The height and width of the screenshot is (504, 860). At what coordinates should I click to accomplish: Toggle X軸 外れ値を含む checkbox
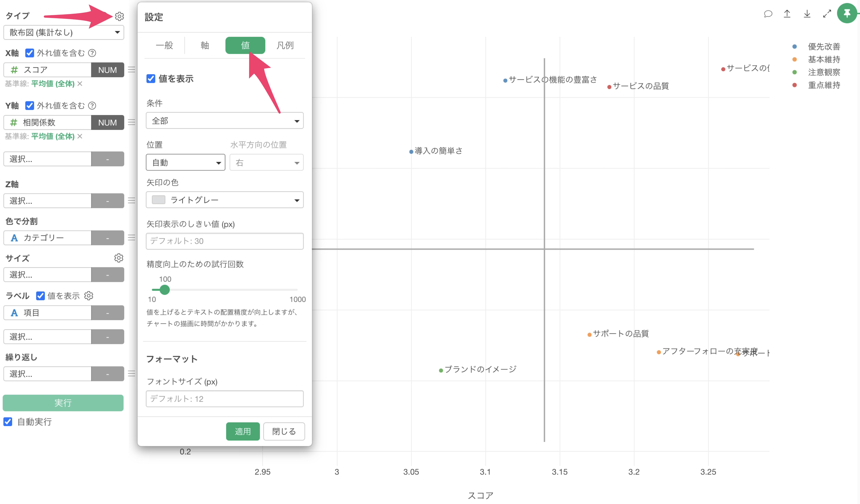tap(30, 53)
